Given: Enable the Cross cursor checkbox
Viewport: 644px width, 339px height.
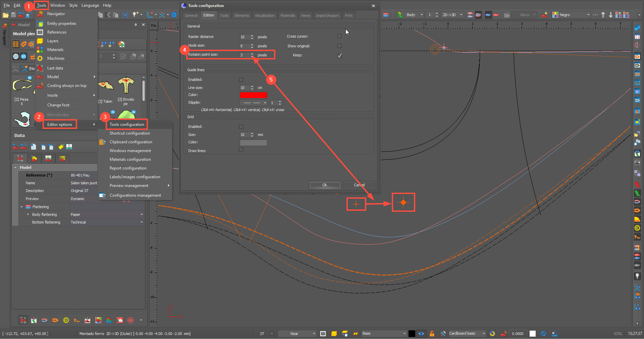Looking at the screenshot, I should (339, 36).
